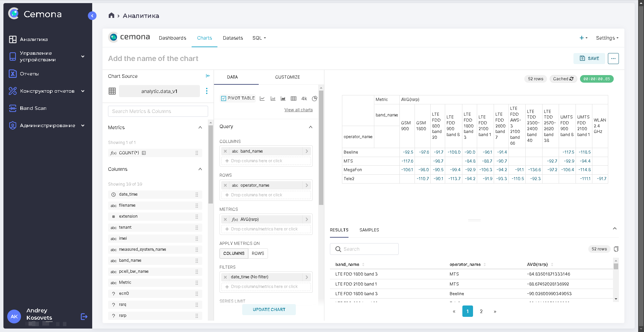Switch to pie chart visualization
The height and width of the screenshot is (332, 644).
(x=314, y=98)
